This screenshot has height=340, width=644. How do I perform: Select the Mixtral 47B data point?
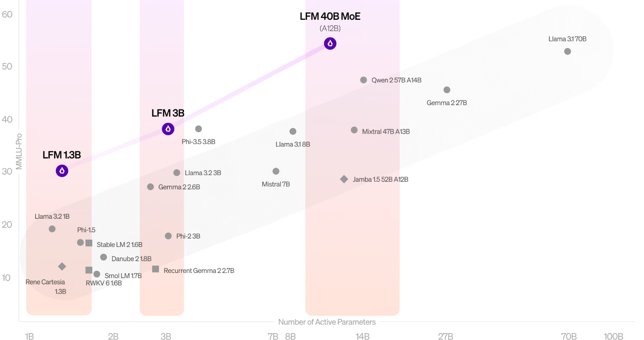click(x=354, y=130)
